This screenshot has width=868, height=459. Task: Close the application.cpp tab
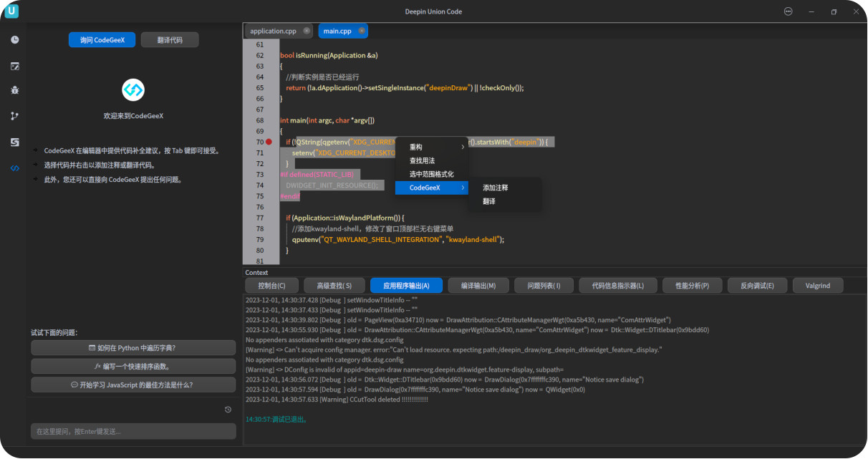(307, 31)
